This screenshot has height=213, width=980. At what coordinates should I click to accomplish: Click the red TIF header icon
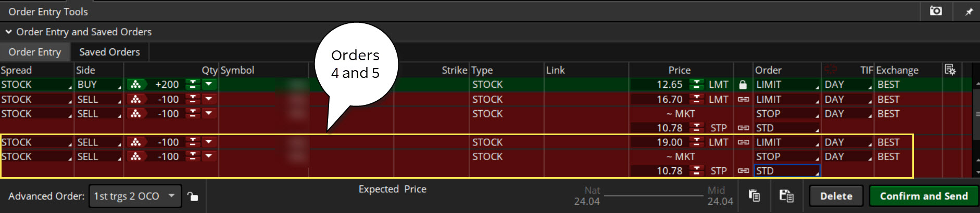(x=831, y=70)
